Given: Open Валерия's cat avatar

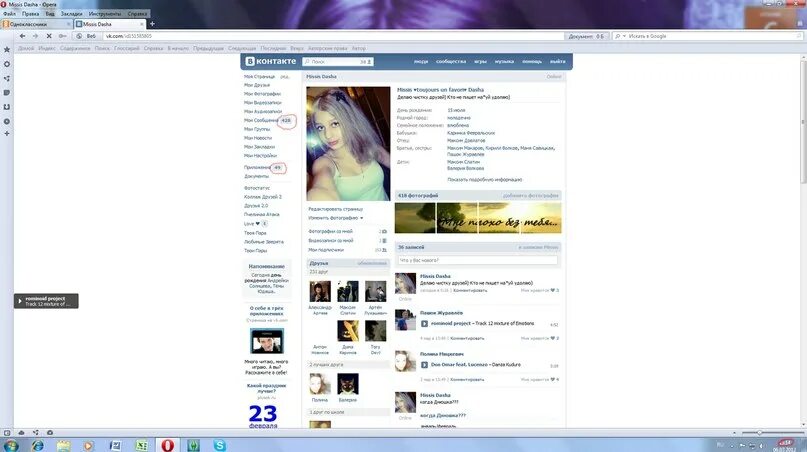Looking at the screenshot, I should click(348, 384).
